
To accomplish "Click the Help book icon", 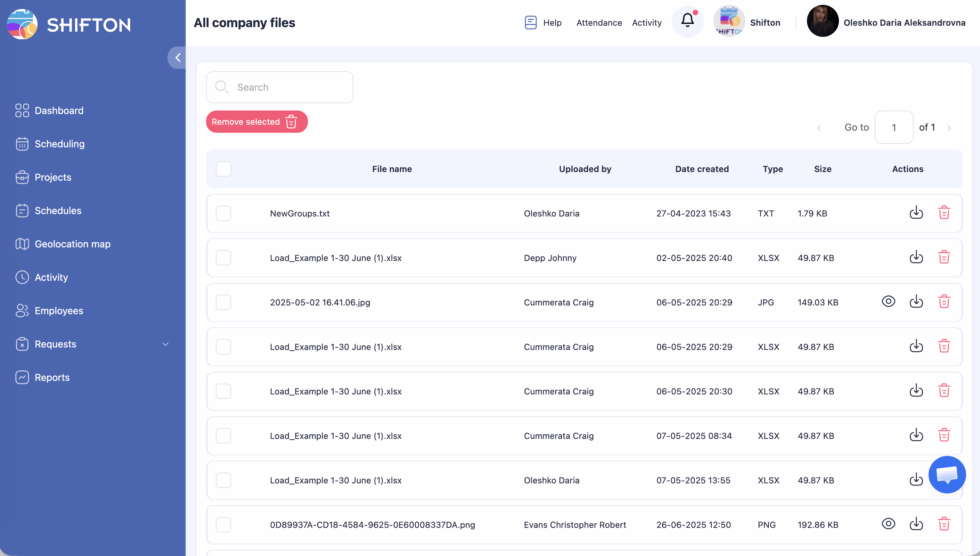I will click(530, 23).
